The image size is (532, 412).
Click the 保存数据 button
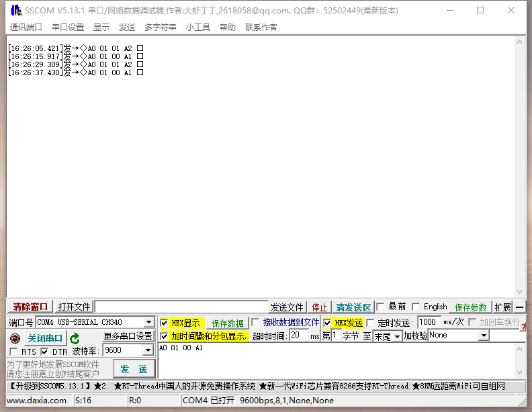pyautogui.click(x=227, y=323)
